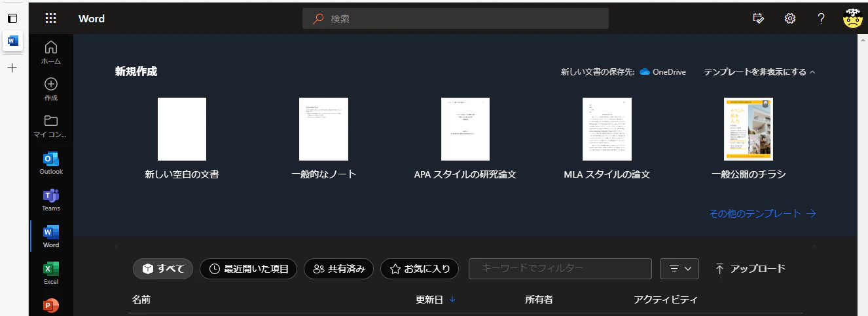
Task: Click the OneDrive save location
Action: [x=662, y=72]
